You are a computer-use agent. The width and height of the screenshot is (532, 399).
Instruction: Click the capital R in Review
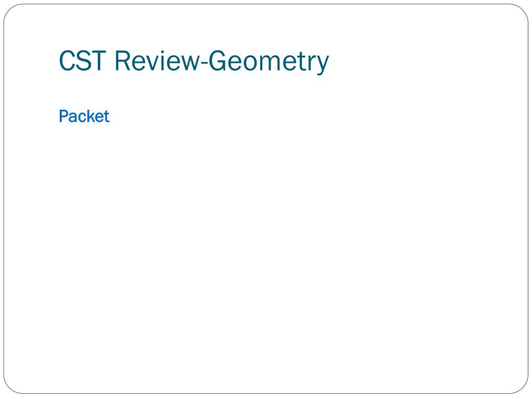point(123,61)
